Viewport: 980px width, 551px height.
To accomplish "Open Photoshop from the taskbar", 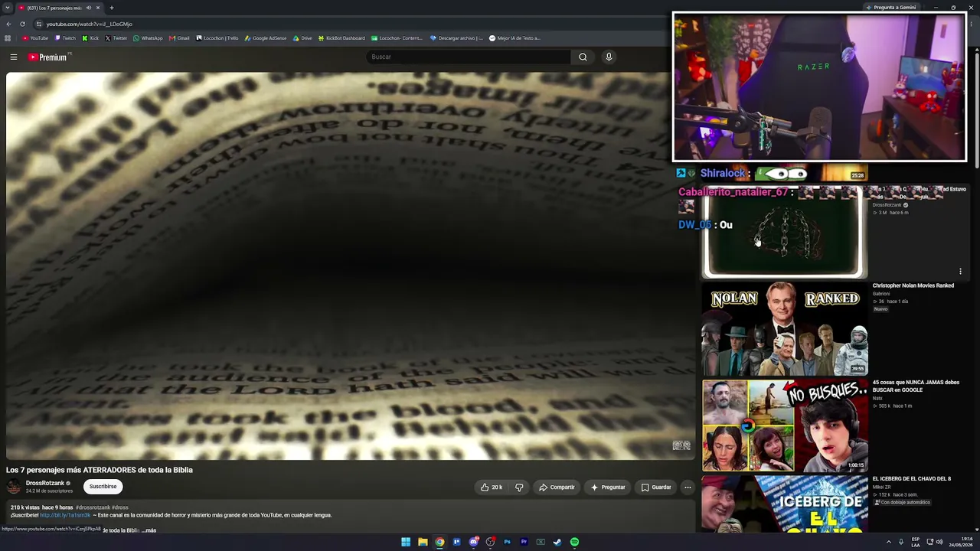I will tap(507, 542).
